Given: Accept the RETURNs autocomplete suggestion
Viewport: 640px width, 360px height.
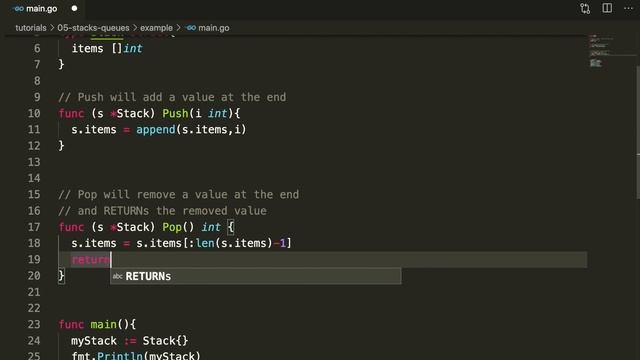Looking at the screenshot, I should [256, 276].
